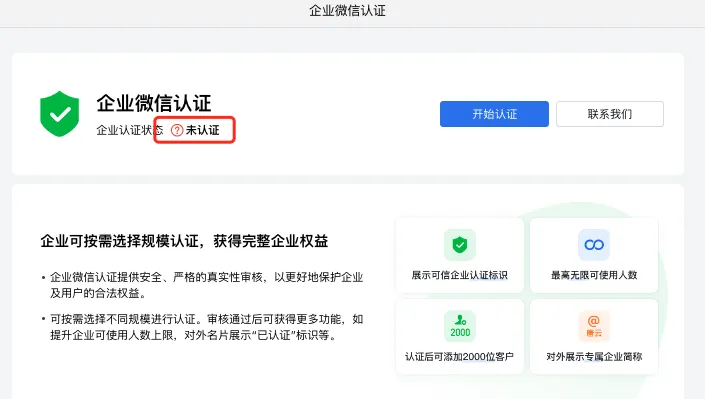705x399 pixels.
Task: Click the 最高无限可使用人数 card label
Action: click(x=594, y=275)
